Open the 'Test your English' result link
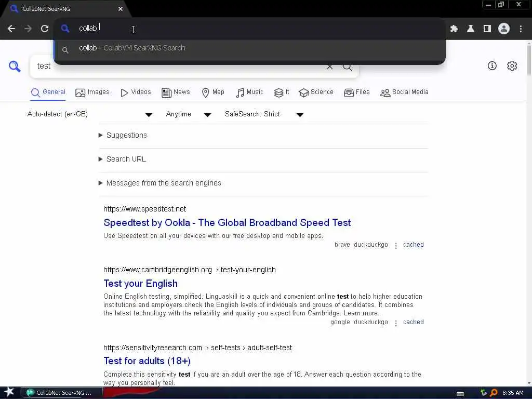The image size is (532, 399). 140,284
